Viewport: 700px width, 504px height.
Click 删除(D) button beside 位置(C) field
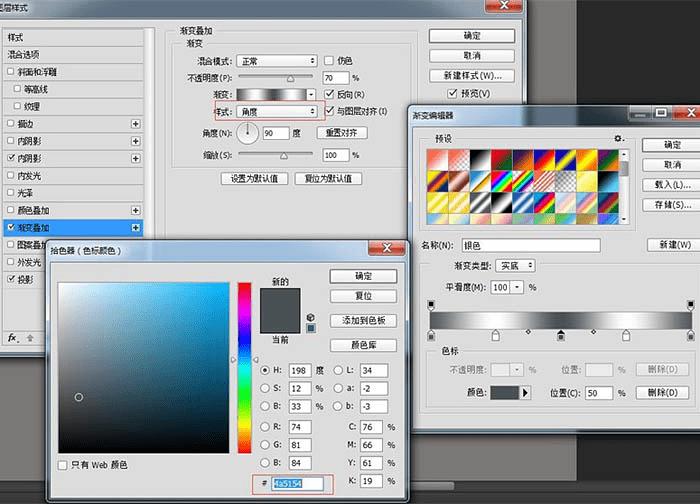(662, 393)
